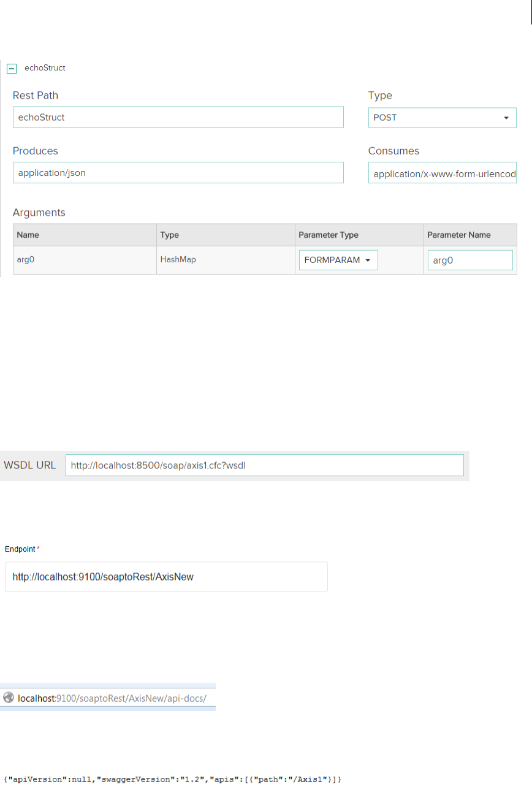
Task: Click the arg0 name cell
Action: [26, 260]
